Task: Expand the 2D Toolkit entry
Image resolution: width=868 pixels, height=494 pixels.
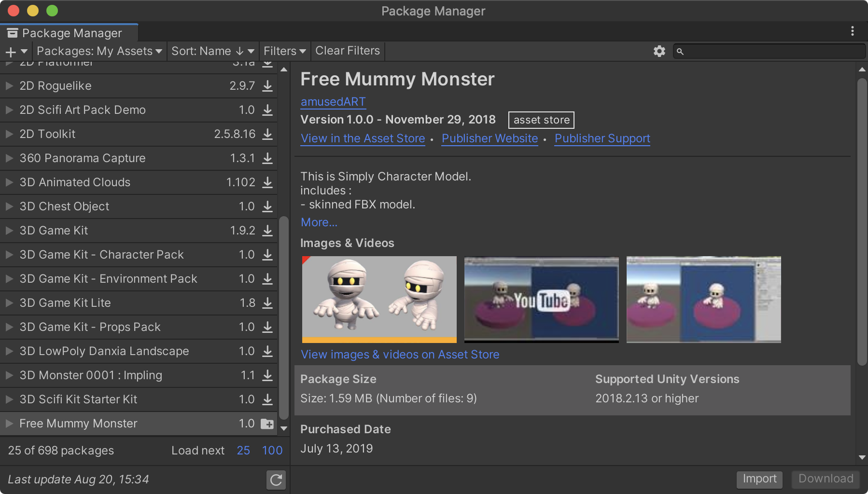Action: click(9, 134)
